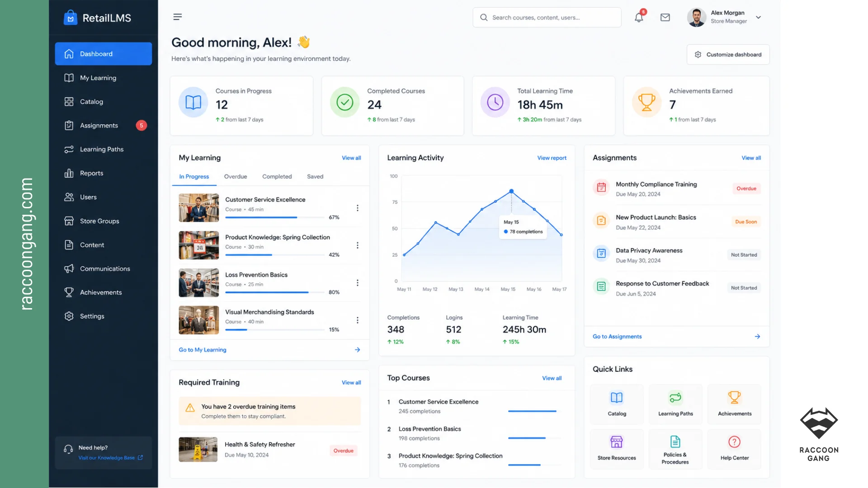Screen dimensions: 868x488
Task: Click the RetailLMS logo
Action: pos(98,18)
